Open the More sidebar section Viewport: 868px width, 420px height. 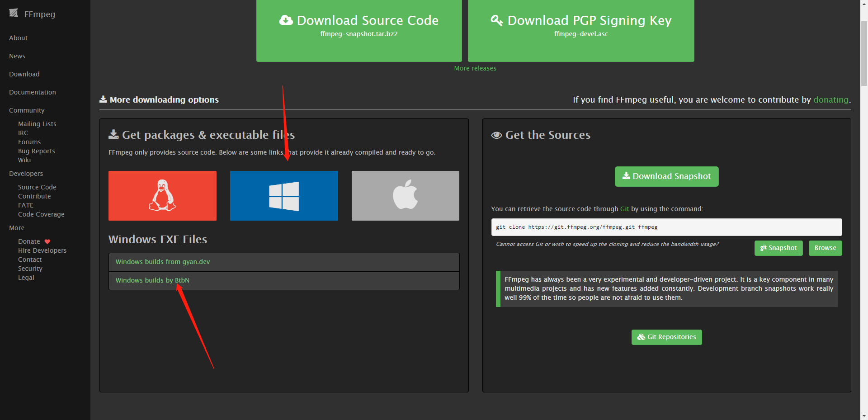coord(17,228)
